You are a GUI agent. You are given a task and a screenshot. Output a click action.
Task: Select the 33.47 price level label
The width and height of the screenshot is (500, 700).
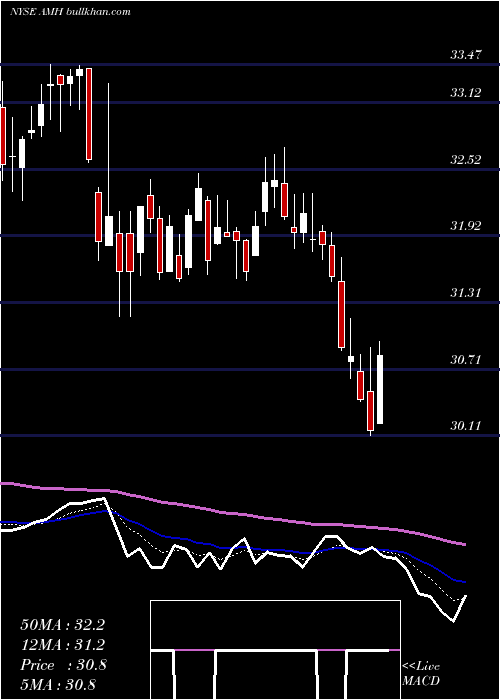pyautogui.click(x=466, y=55)
